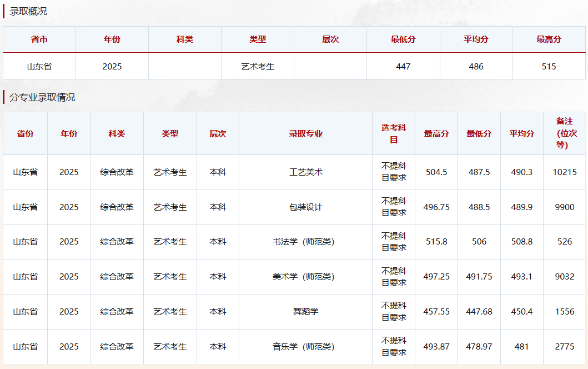
Task: Click the lowest score 488.5
Action: (479, 207)
